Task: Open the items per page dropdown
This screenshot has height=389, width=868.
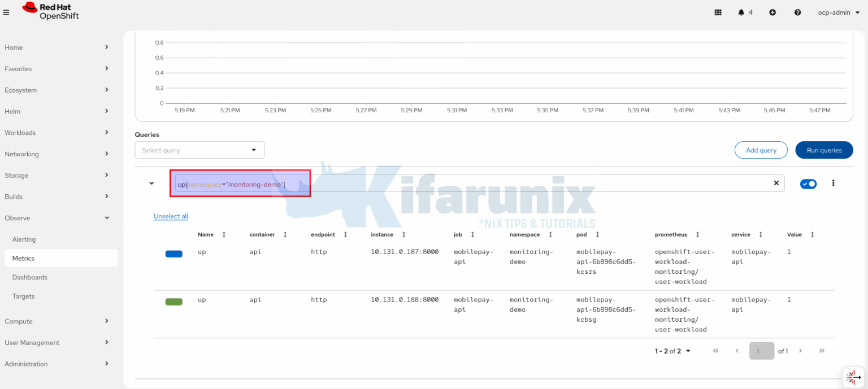Action: [672, 351]
